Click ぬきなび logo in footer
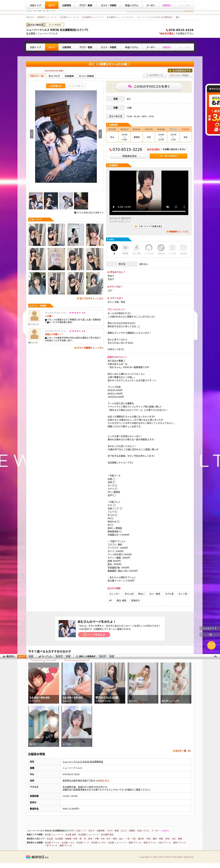This screenshot has width=220, height=868. pyautogui.click(x=38, y=857)
